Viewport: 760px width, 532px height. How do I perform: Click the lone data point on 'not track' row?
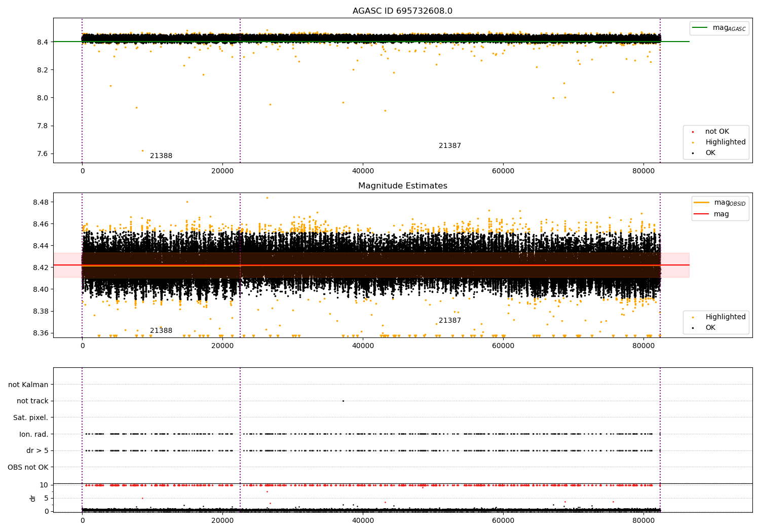pyautogui.click(x=343, y=401)
